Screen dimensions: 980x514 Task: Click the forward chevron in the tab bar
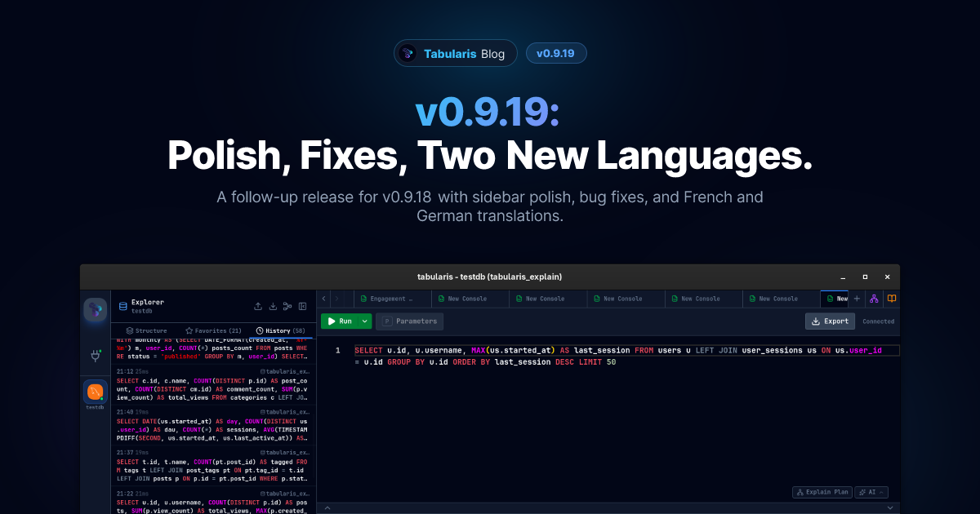(336, 298)
